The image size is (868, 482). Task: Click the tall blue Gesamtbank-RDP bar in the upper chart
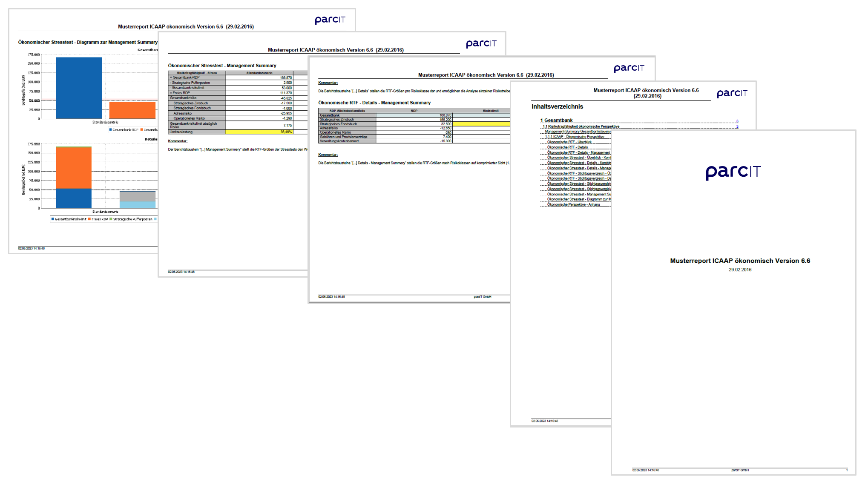[79, 87]
